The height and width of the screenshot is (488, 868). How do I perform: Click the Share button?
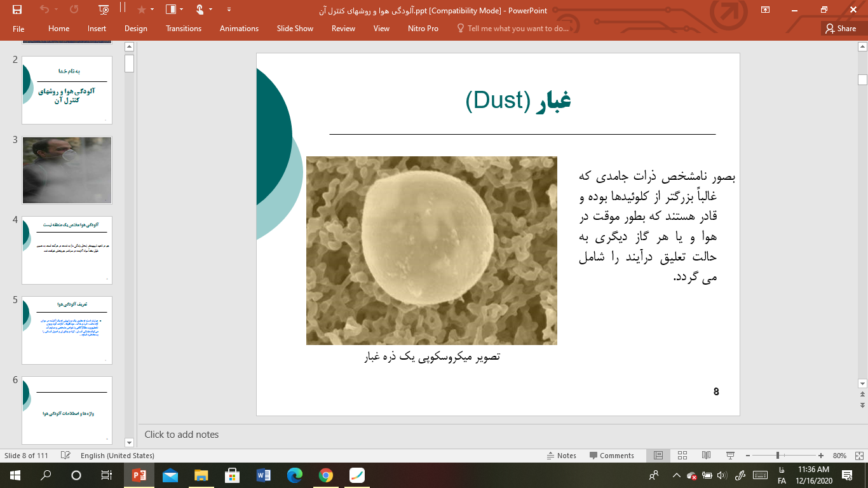click(840, 29)
